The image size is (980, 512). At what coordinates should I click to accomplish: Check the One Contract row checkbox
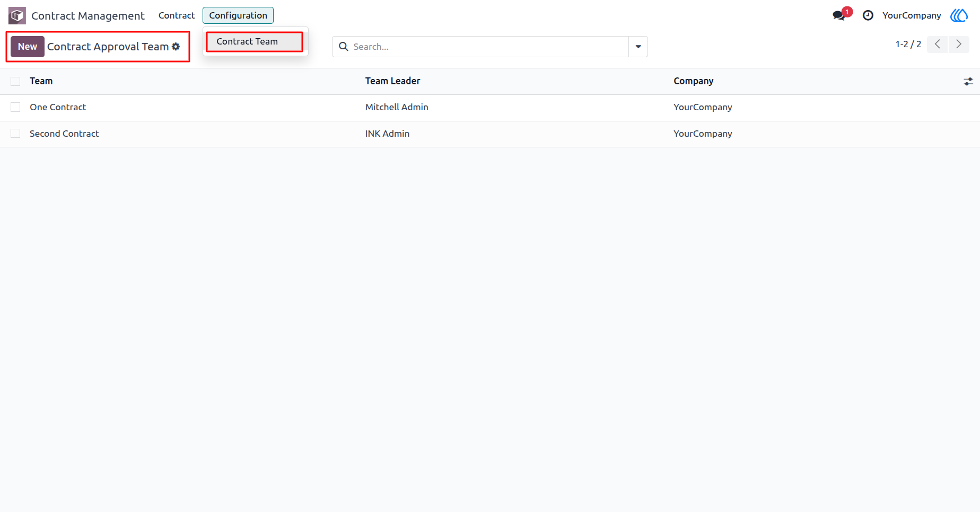tap(15, 107)
